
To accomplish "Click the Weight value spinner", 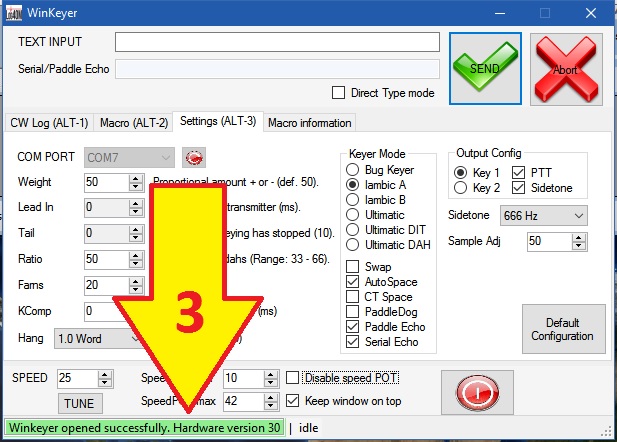I will point(114,182).
